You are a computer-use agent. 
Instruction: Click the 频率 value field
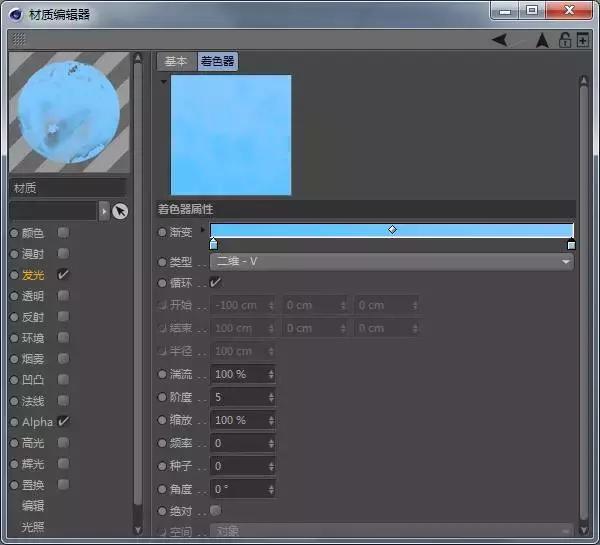pyautogui.click(x=243, y=443)
